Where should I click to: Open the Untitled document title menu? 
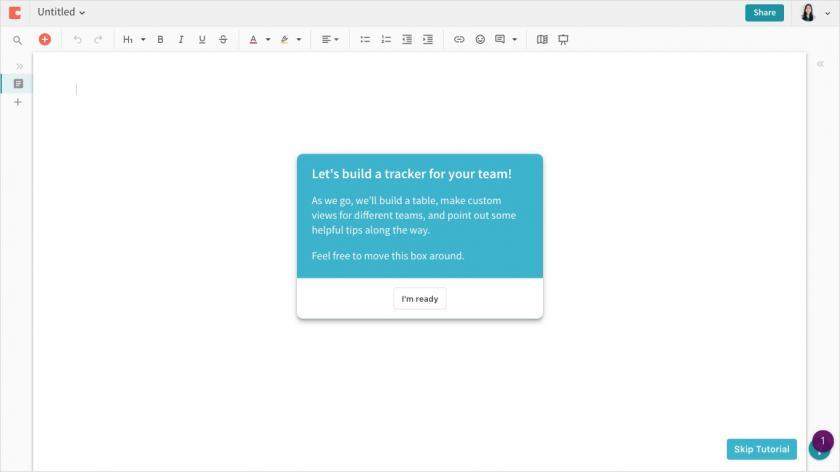pos(61,12)
